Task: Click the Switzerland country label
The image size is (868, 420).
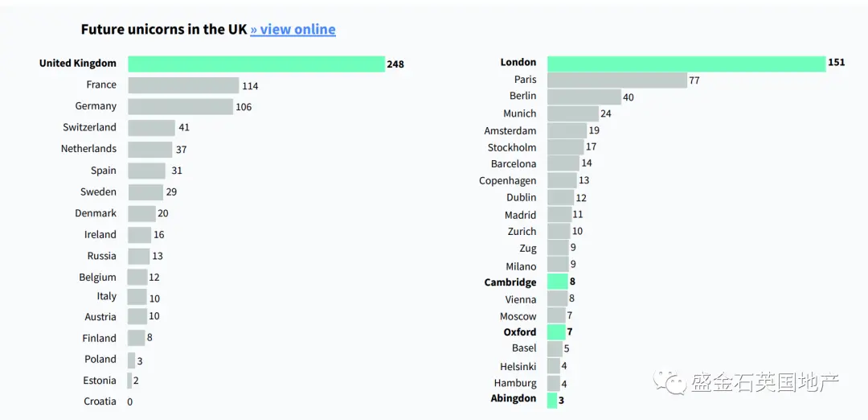Action: (x=90, y=127)
